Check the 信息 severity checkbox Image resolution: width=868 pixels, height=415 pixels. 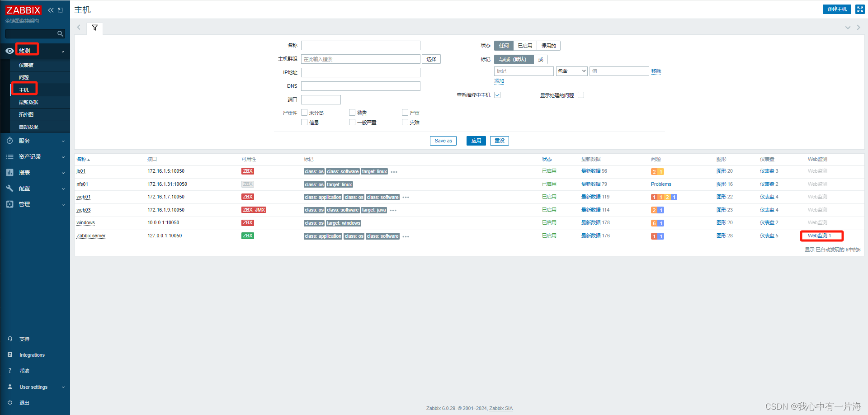(x=304, y=122)
